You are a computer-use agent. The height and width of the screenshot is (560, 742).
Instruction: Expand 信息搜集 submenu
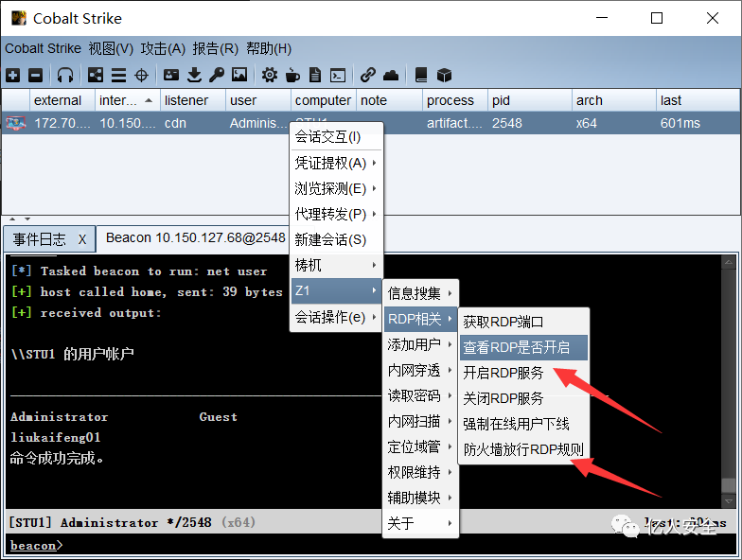pos(420,293)
